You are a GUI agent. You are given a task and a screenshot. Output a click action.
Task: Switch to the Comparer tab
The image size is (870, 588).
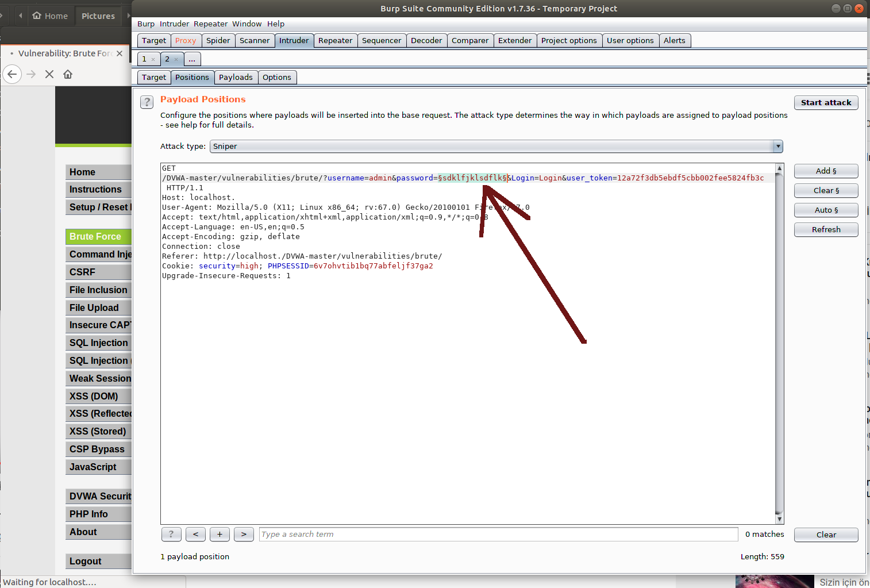coord(470,40)
